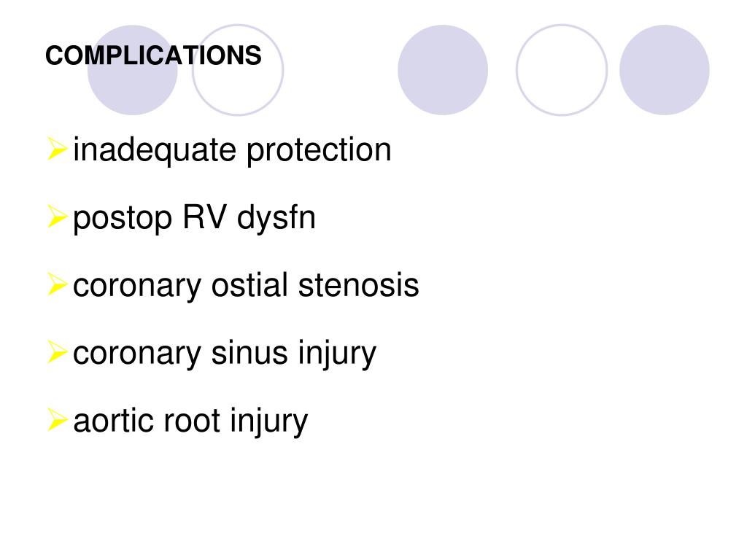Screen dimensions: 747x560
Task: Click the word 'stenosis' in third bullet
Action: coord(358,286)
